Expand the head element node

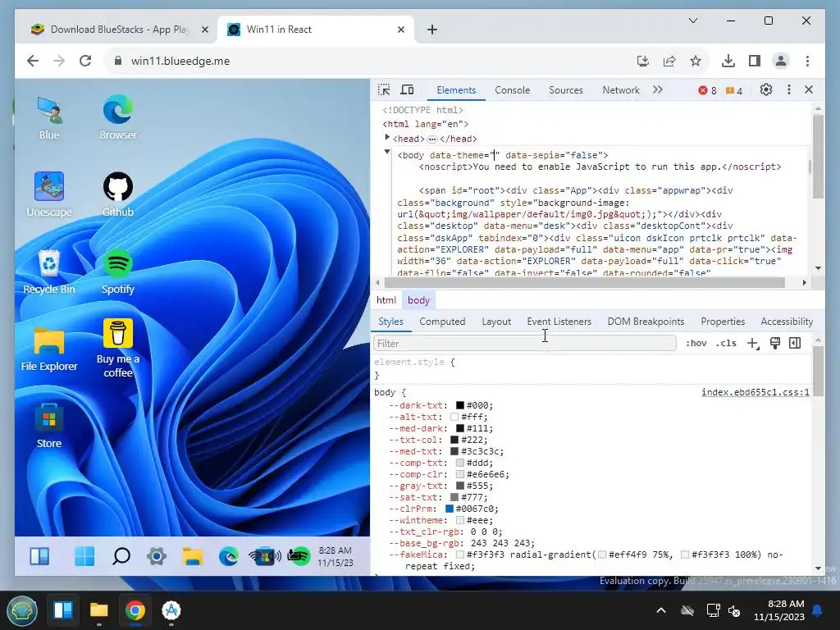pos(387,138)
